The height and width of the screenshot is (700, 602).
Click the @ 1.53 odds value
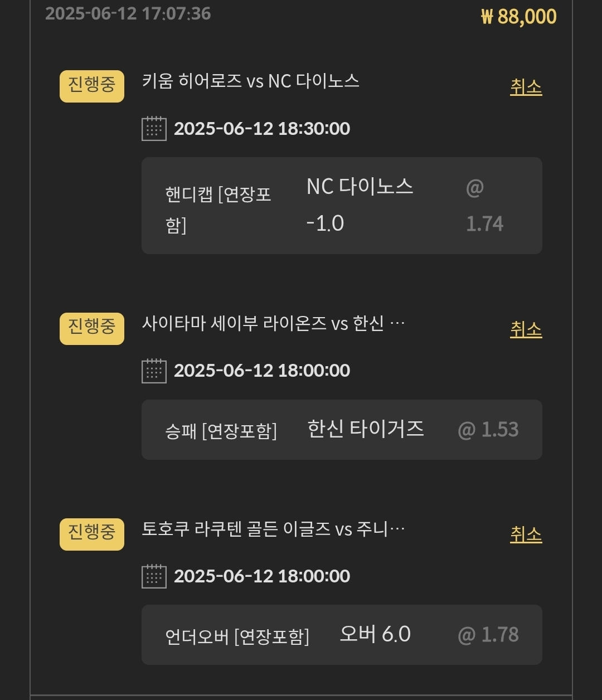click(488, 430)
